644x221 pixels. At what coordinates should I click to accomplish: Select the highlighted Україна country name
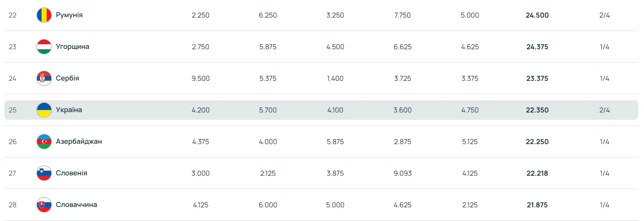click(69, 110)
